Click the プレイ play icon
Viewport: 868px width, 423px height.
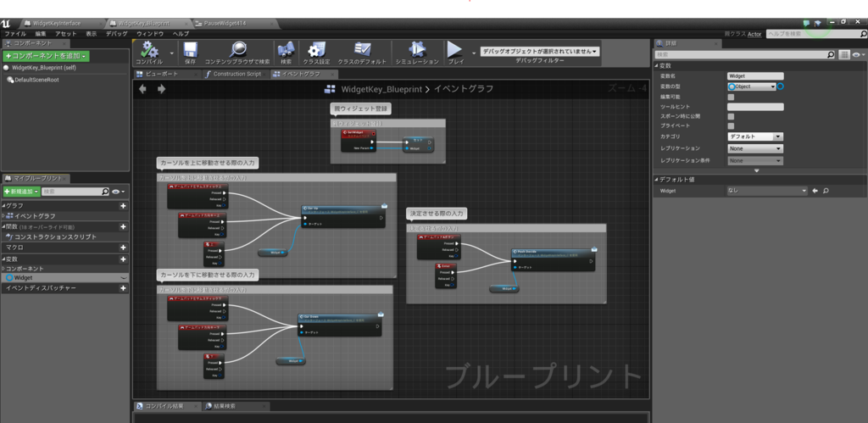click(455, 50)
